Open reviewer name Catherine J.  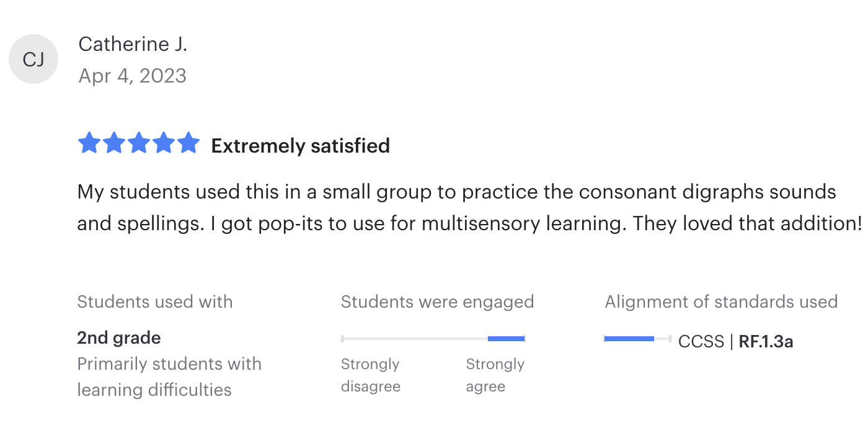coord(133,44)
